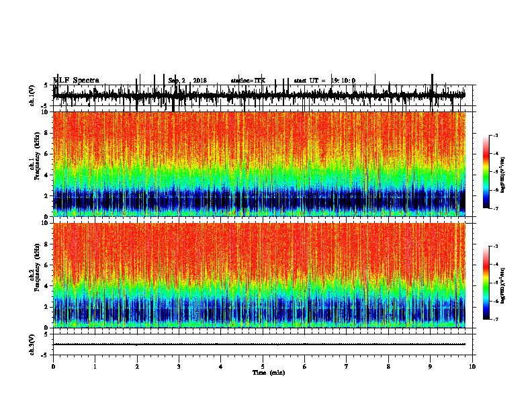Click the ch.2 spectrogram panel

(x=259, y=275)
